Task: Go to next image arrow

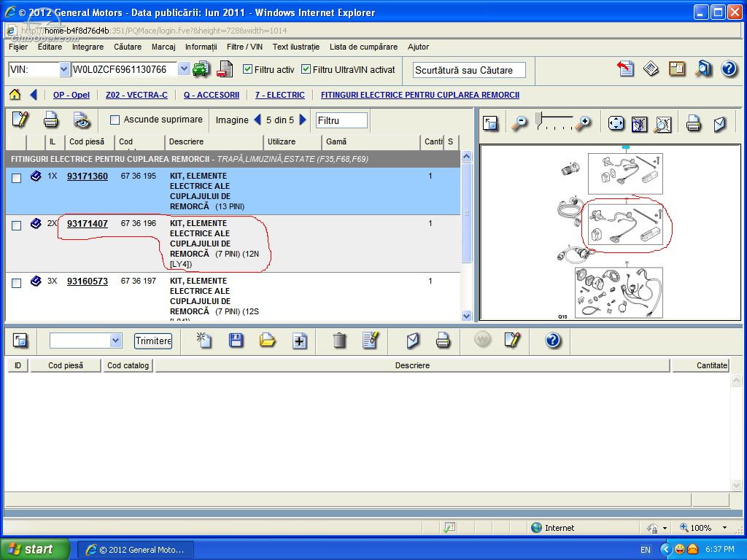Action: (303, 120)
